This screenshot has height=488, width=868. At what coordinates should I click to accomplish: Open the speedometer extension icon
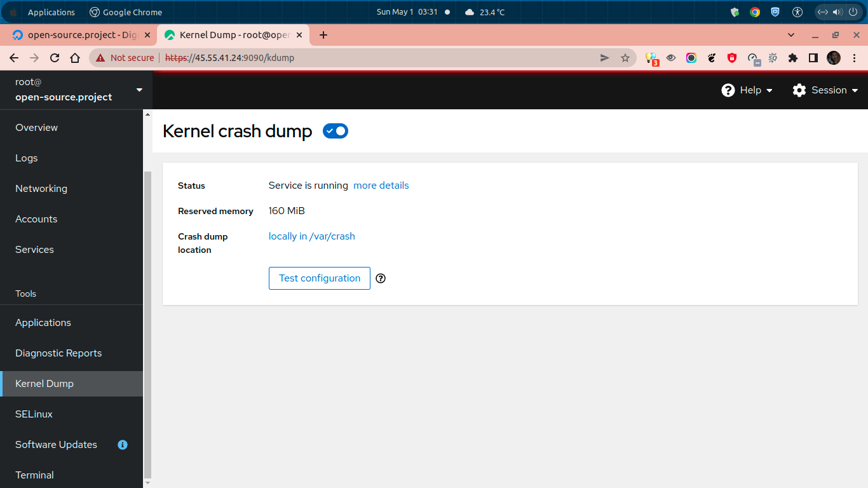click(x=753, y=58)
